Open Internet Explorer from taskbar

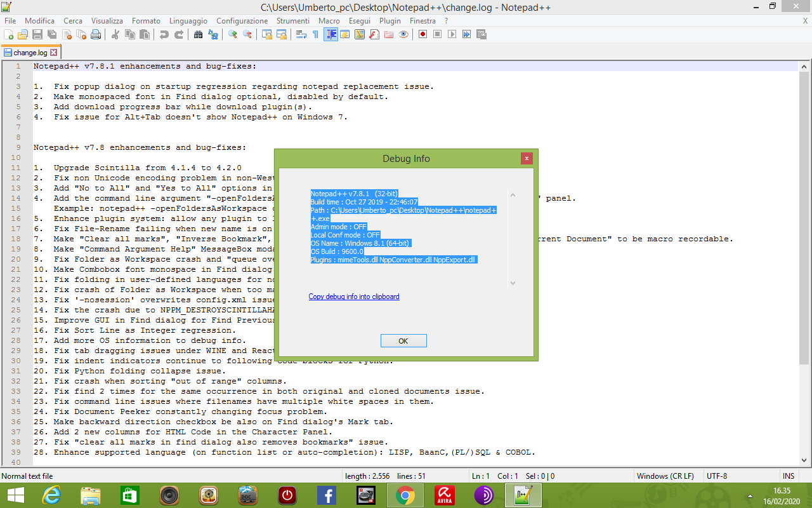[51, 495]
